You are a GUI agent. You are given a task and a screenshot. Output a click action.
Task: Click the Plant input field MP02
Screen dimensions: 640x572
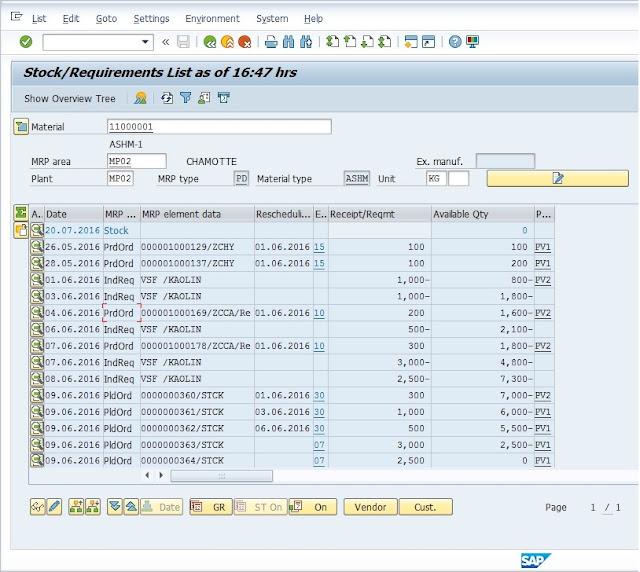tap(120, 178)
